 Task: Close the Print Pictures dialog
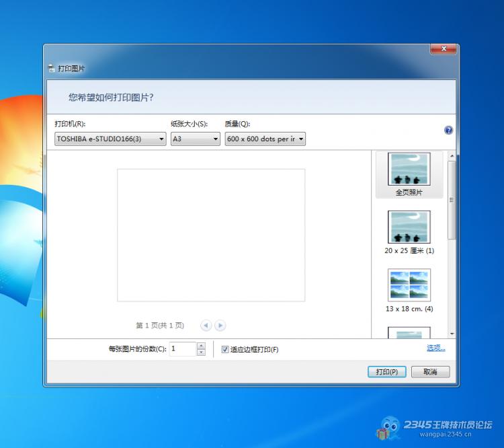click(x=444, y=48)
